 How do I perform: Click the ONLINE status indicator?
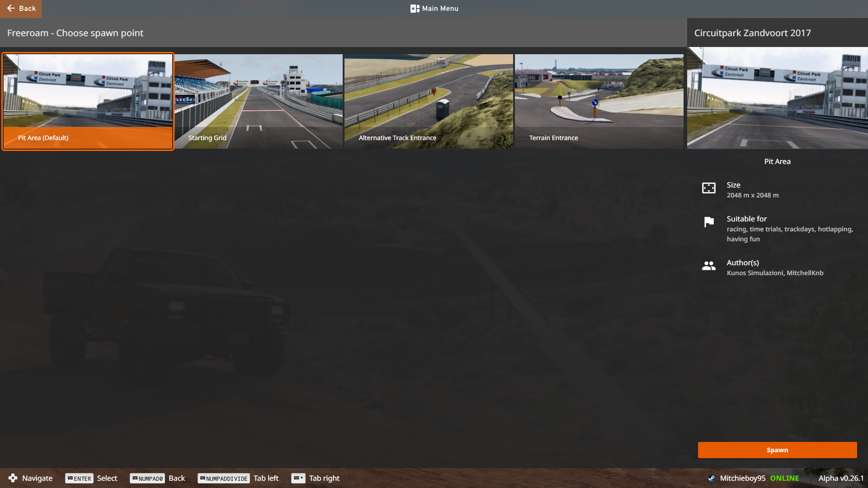(x=784, y=478)
